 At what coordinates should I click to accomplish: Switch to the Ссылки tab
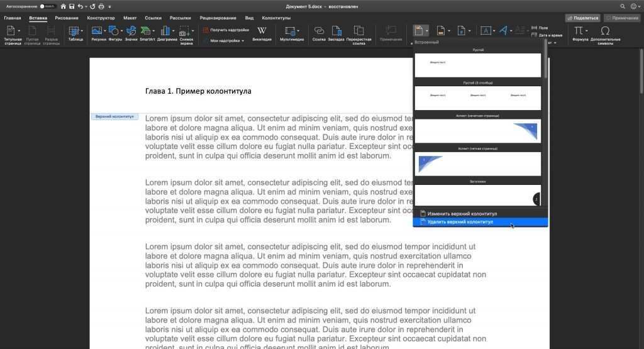(x=153, y=18)
